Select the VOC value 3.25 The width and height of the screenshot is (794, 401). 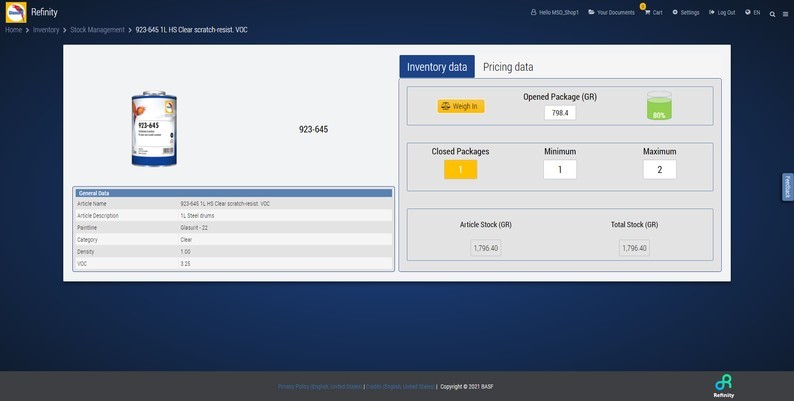tap(185, 264)
